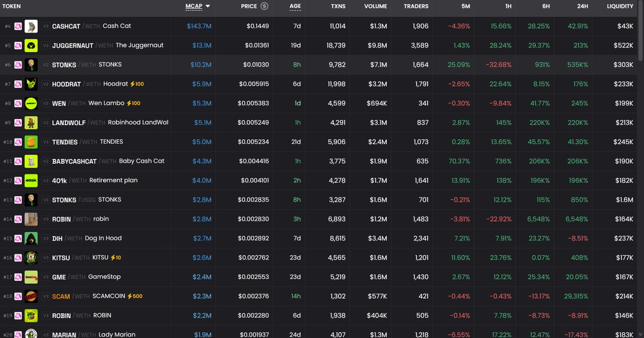Click the LANDWOLF token logo

[31, 123]
